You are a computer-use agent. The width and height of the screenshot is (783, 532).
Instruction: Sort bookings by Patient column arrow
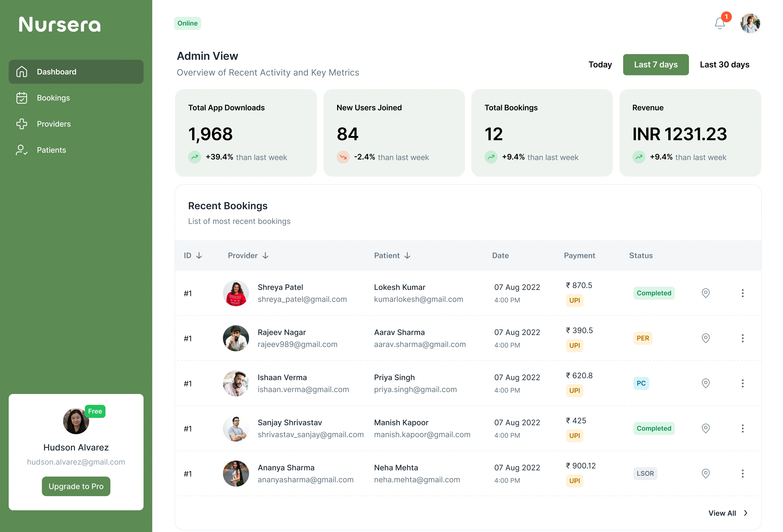(x=407, y=256)
